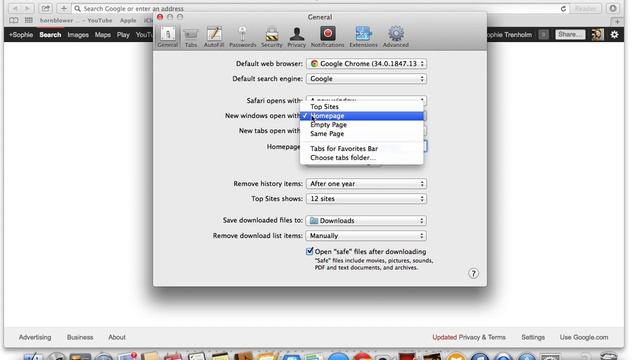Open the Privacy preferences pane
Viewport: 640px width, 360px height.
click(x=297, y=37)
